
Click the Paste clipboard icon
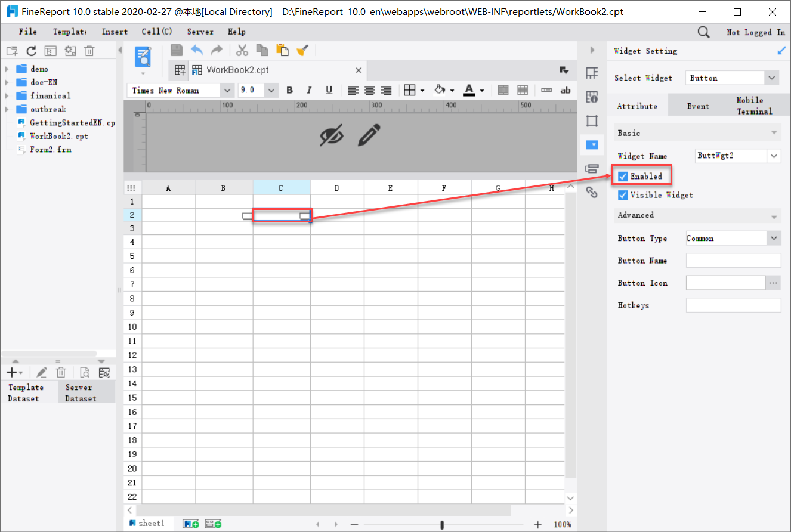[x=282, y=51]
